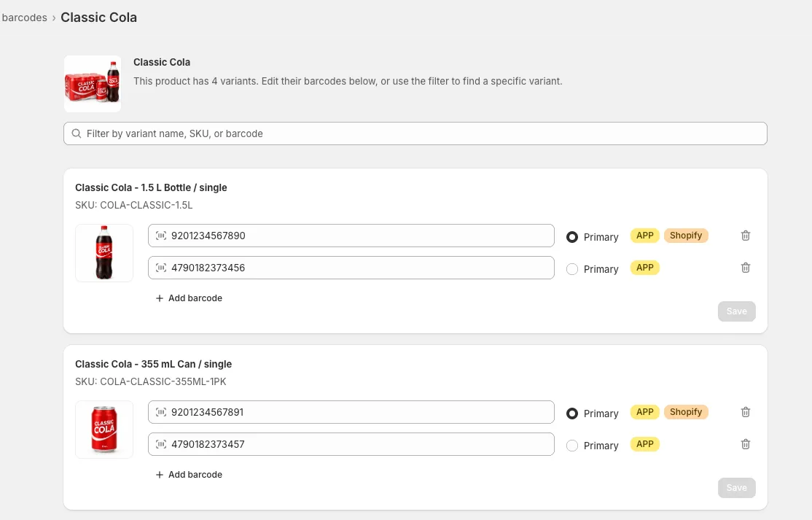Click the Classic Cola page heading in breadcrumb
Screen dimensions: 812x520
[x=99, y=18]
